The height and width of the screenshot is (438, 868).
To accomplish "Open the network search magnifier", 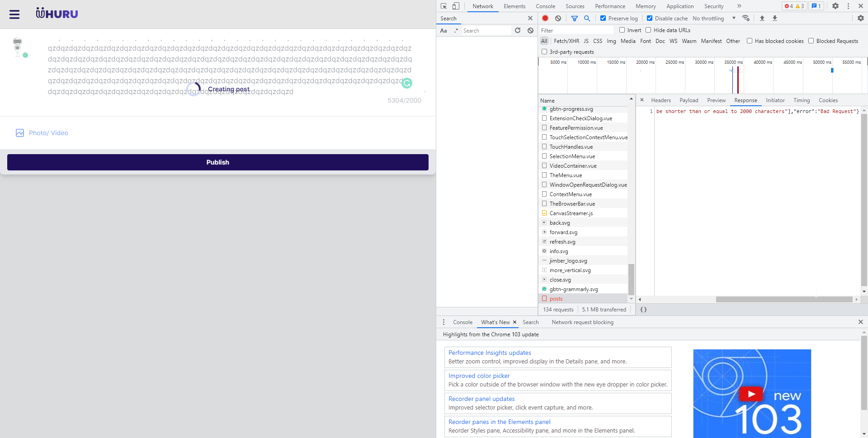I will coord(587,18).
